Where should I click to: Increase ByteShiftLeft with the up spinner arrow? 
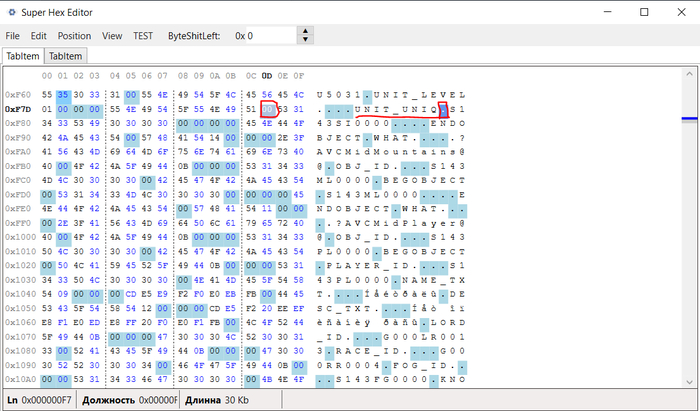click(x=307, y=31)
